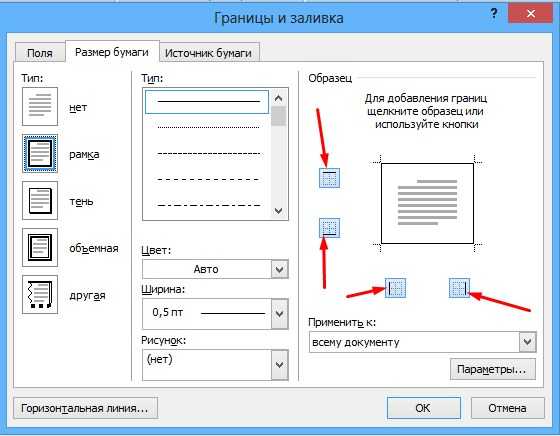Select the 'другая' custom border icon
The height and width of the screenshot is (436, 560).
(x=40, y=295)
